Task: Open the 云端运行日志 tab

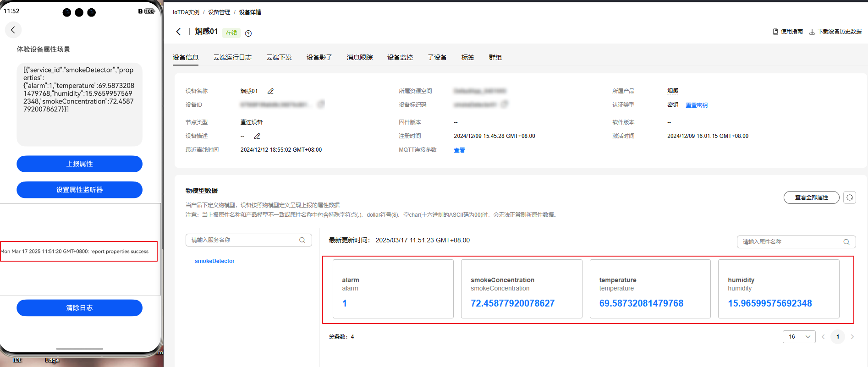Action: (x=232, y=57)
